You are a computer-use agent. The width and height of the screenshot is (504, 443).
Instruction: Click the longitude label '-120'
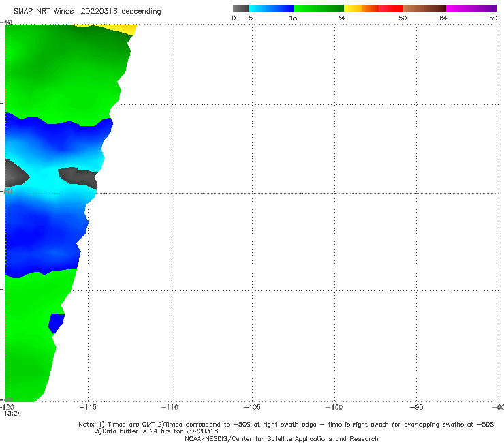pos(7,407)
